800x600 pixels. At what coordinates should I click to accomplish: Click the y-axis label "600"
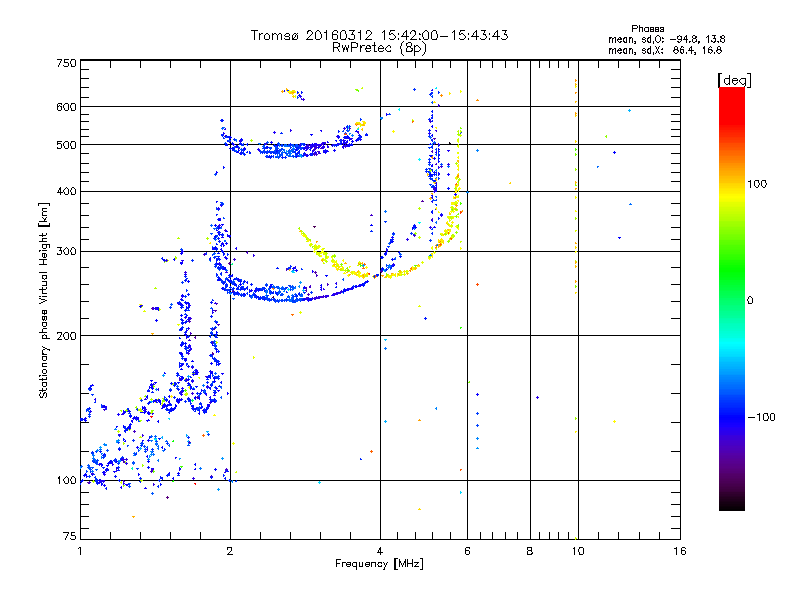(x=66, y=107)
